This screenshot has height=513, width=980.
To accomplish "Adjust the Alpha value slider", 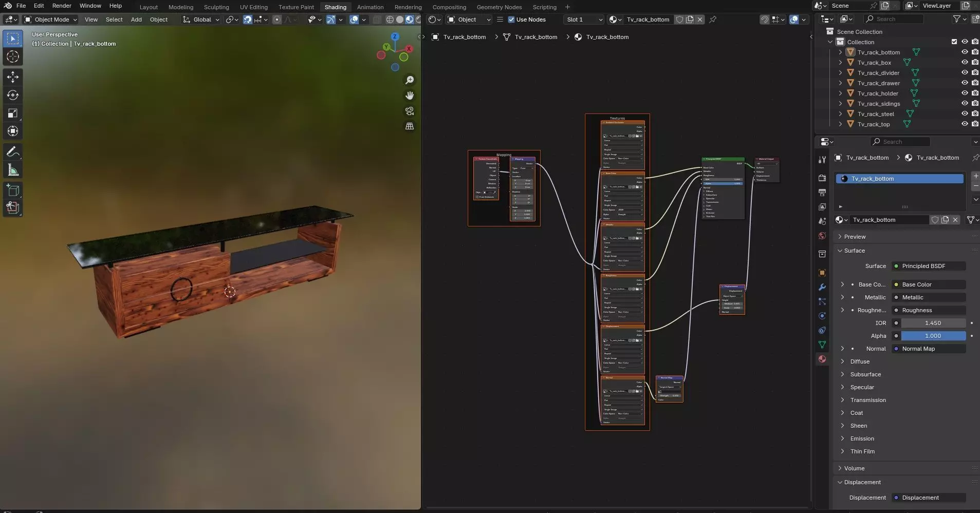I will point(933,336).
